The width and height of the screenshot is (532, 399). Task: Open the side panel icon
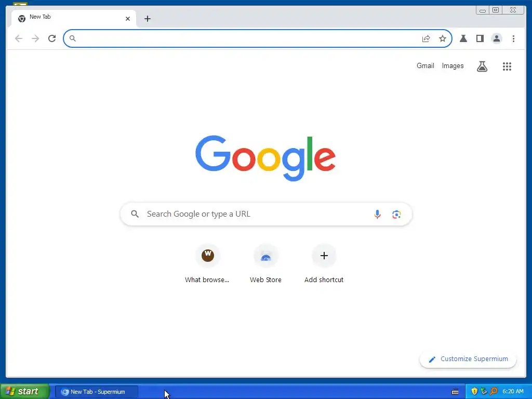pos(480,38)
